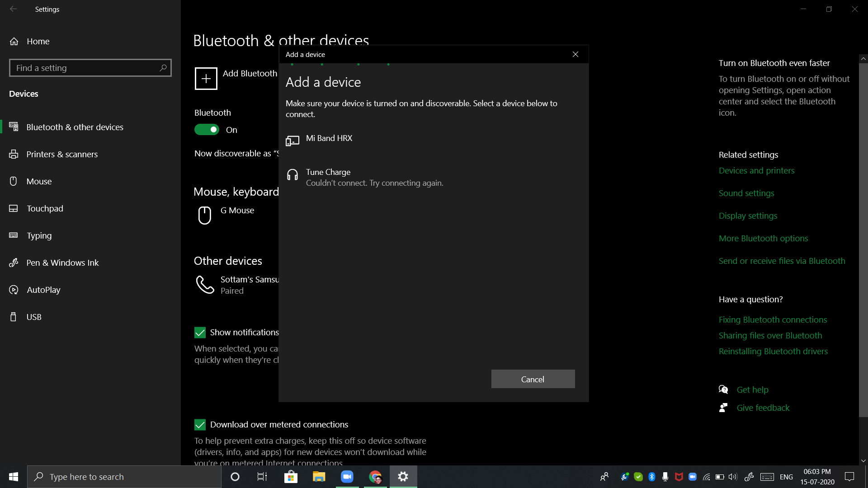Expand Bluetooth & other devices settings menu

75,127
